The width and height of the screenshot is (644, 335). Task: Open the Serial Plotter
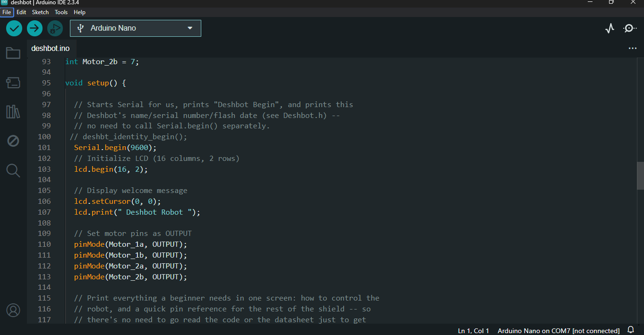(x=610, y=28)
